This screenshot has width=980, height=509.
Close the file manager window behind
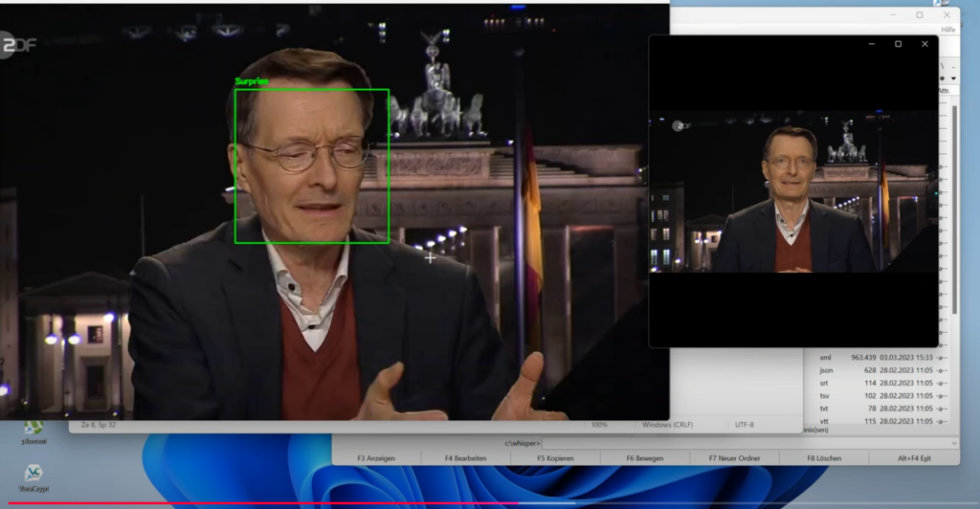947,15
